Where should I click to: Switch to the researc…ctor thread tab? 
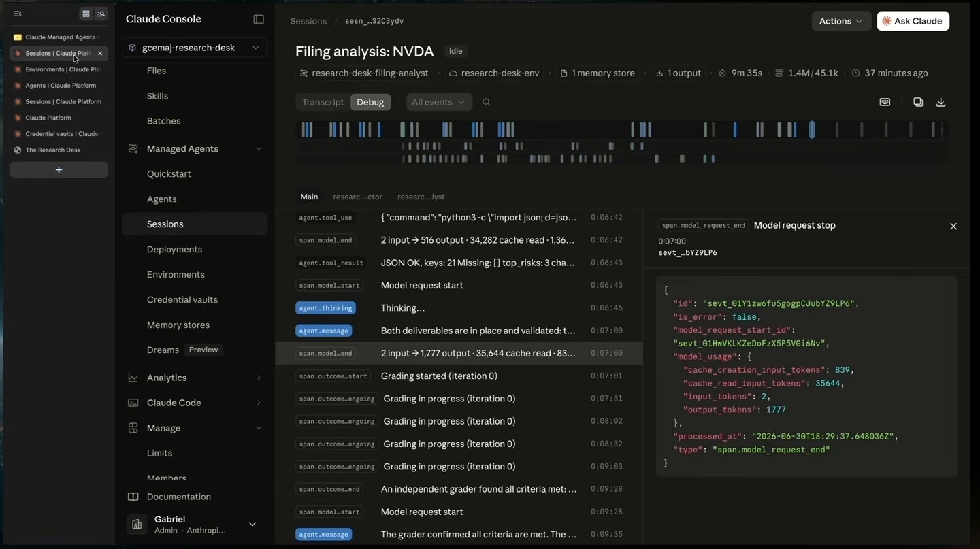(357, 197)
